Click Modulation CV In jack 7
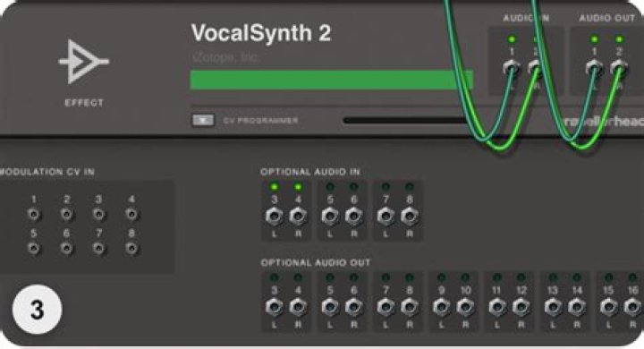This screenshot has width=644, height=349. pyautogui.click(x=98, y=248)
